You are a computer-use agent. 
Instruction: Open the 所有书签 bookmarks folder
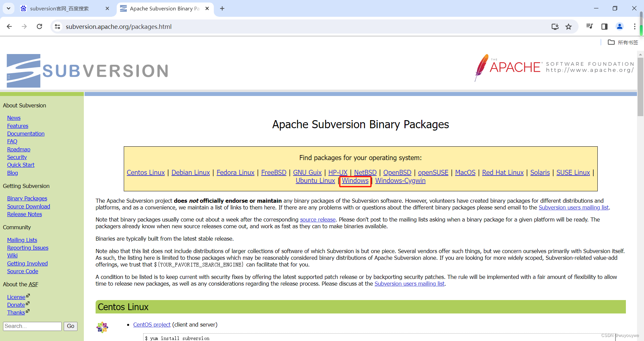point(623,42)
